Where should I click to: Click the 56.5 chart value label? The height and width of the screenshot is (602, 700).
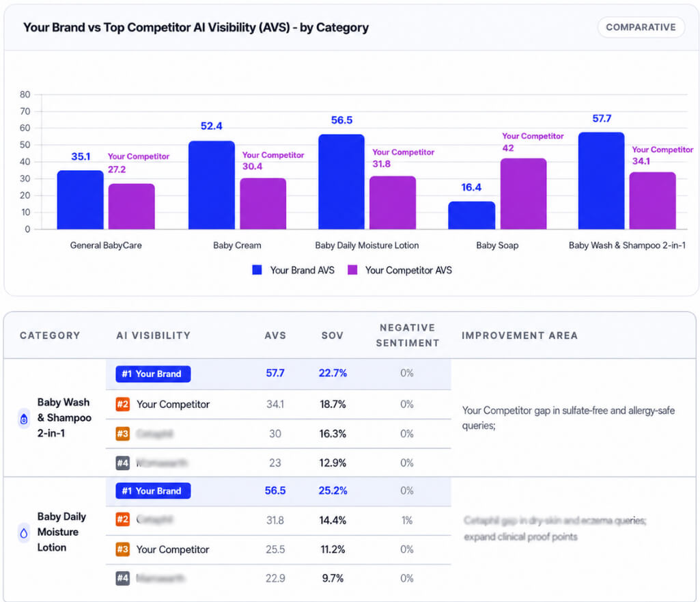pyautogui.click(x=342, y=120)
